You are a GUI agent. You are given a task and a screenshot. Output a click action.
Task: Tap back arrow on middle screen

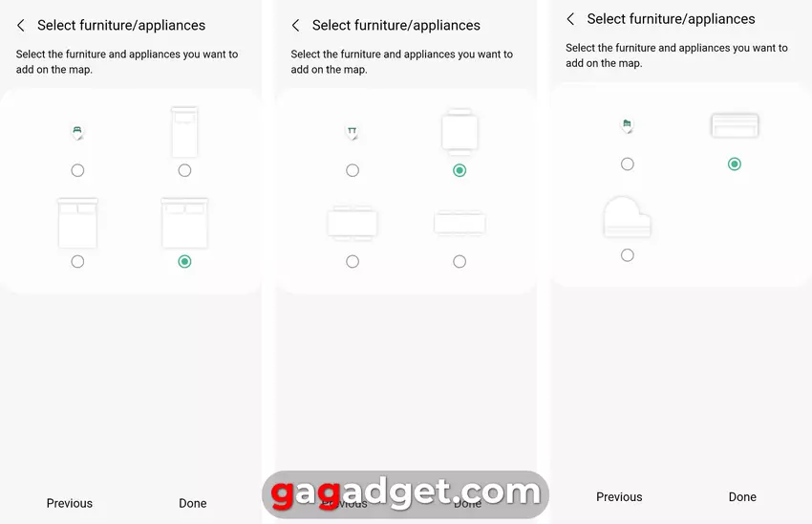pyautogui.click(x=296, y=26)
